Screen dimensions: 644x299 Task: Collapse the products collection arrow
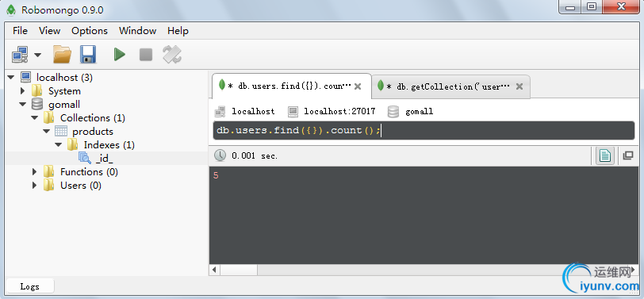47,132
